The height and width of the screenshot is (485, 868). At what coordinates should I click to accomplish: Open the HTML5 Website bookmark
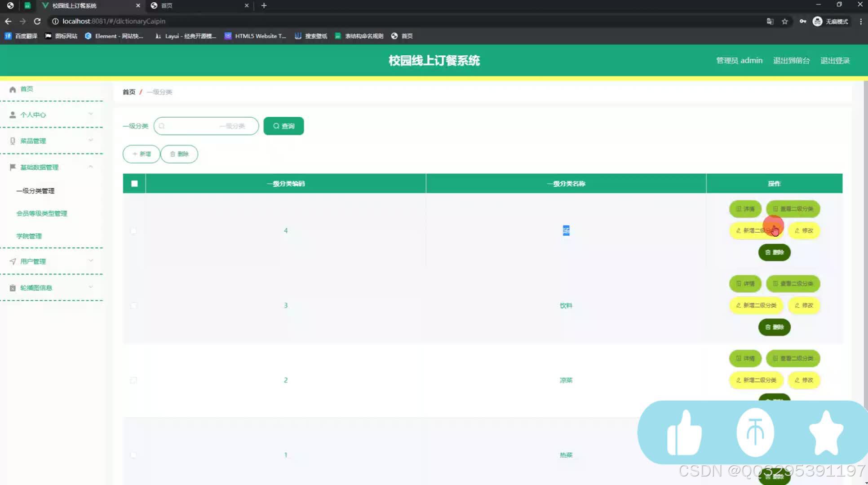coord(255,36)
